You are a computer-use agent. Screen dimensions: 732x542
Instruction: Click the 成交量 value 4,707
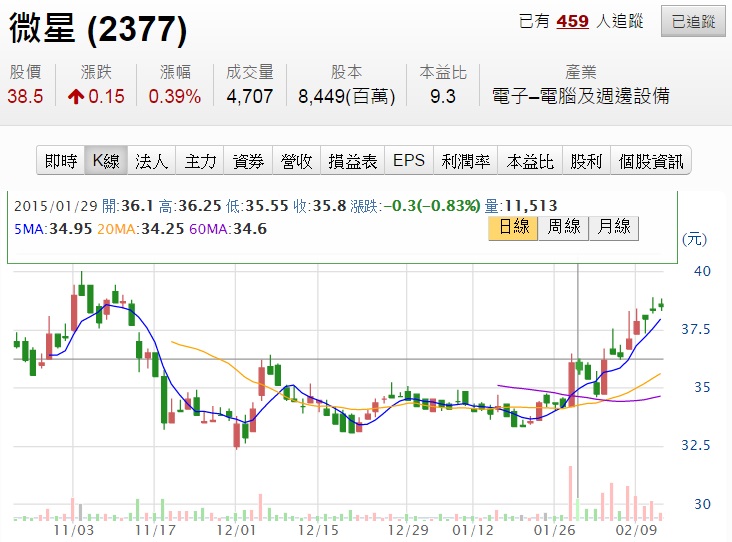click(250, 97)
